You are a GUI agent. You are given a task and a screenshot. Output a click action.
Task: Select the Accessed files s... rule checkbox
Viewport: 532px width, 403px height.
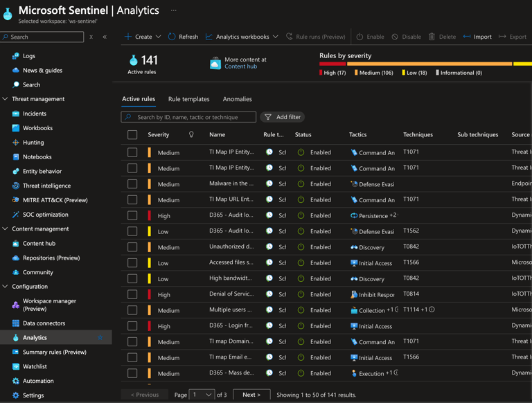tap(132, 263)
